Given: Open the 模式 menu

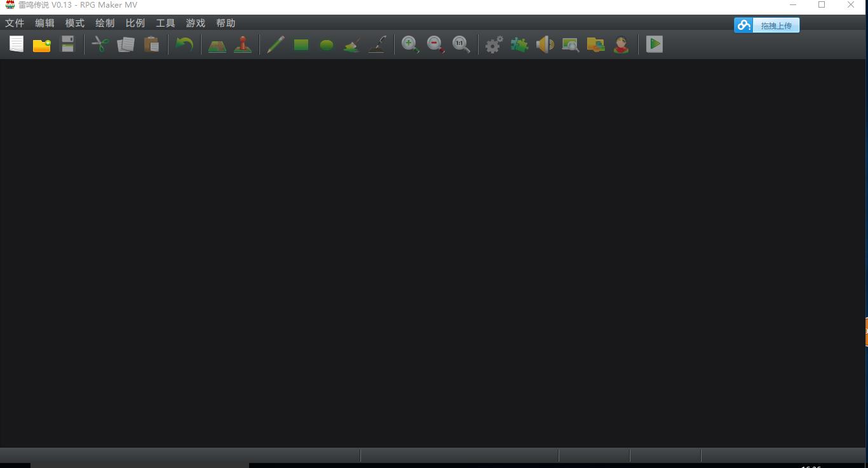Looking at the screenshot, I should tap(75, 23).
